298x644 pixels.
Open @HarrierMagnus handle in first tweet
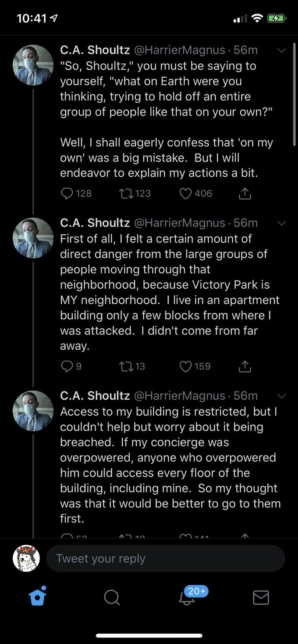point(179,50)
